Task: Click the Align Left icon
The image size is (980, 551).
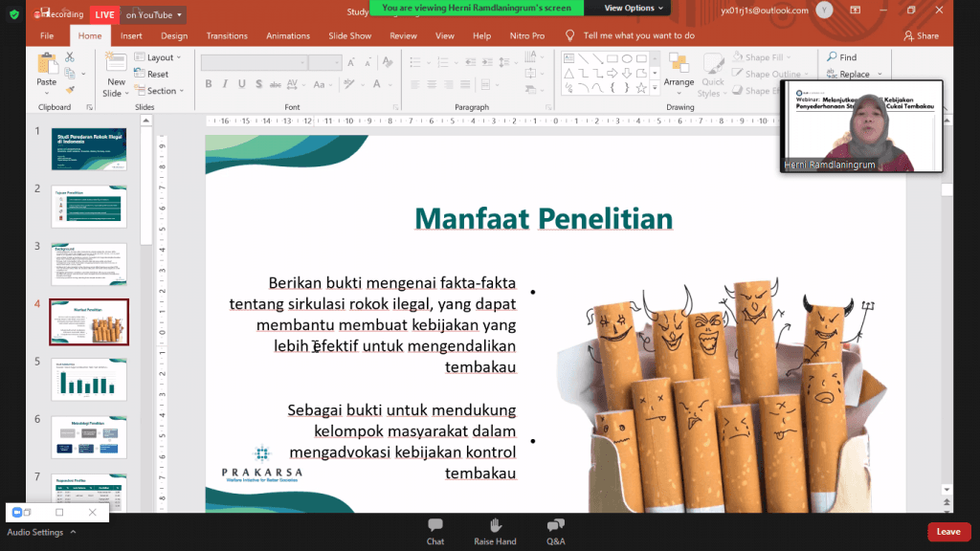Action: pyautogui.click(x=415, y=84)
